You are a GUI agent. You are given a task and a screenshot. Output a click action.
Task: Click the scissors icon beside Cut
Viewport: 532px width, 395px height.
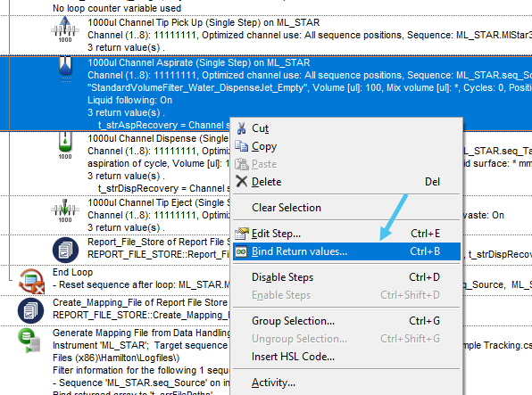[242, 128]
